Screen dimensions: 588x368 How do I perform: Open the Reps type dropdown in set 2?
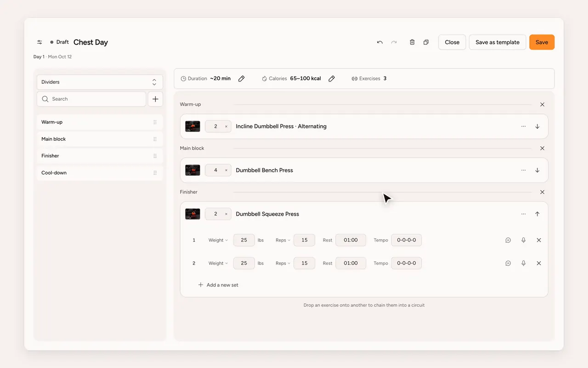pyautogui.click(x=283, y=263)
